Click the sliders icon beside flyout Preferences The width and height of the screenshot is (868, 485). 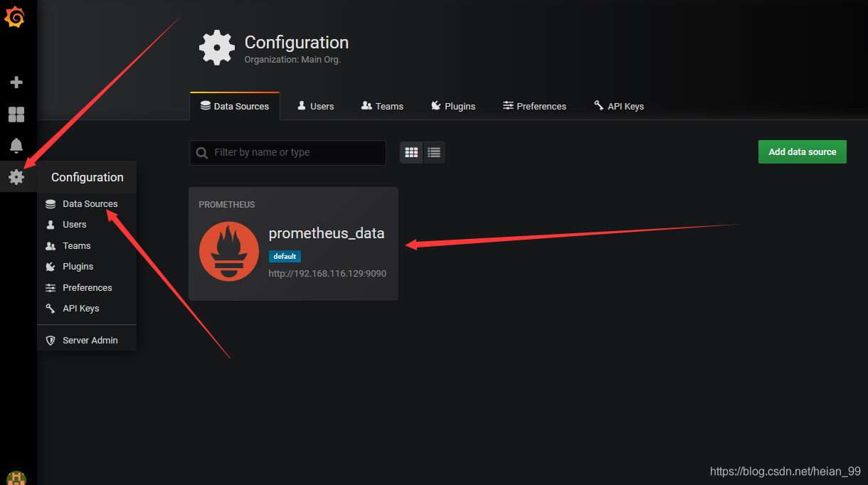[x=51, y=288]
